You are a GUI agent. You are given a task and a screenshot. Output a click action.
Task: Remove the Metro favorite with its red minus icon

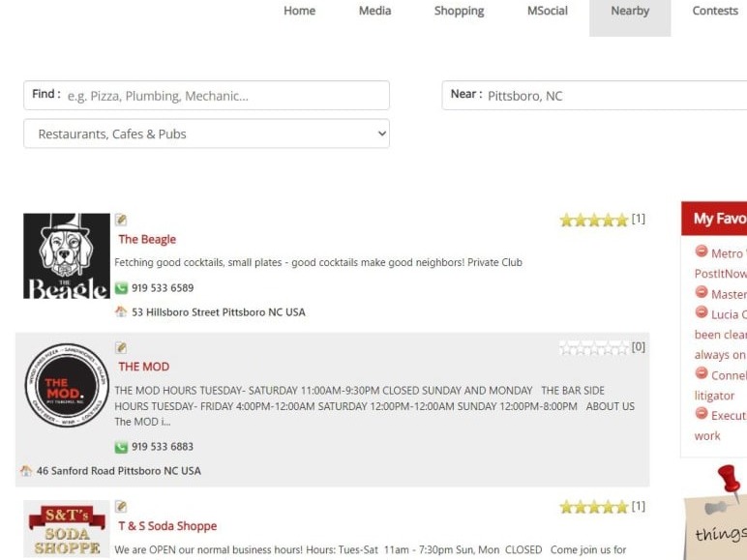coord(702,251)
